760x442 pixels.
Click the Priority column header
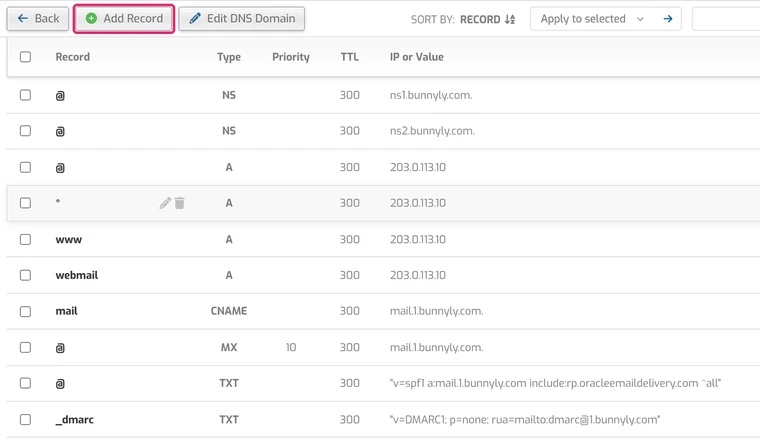(291, 57)
